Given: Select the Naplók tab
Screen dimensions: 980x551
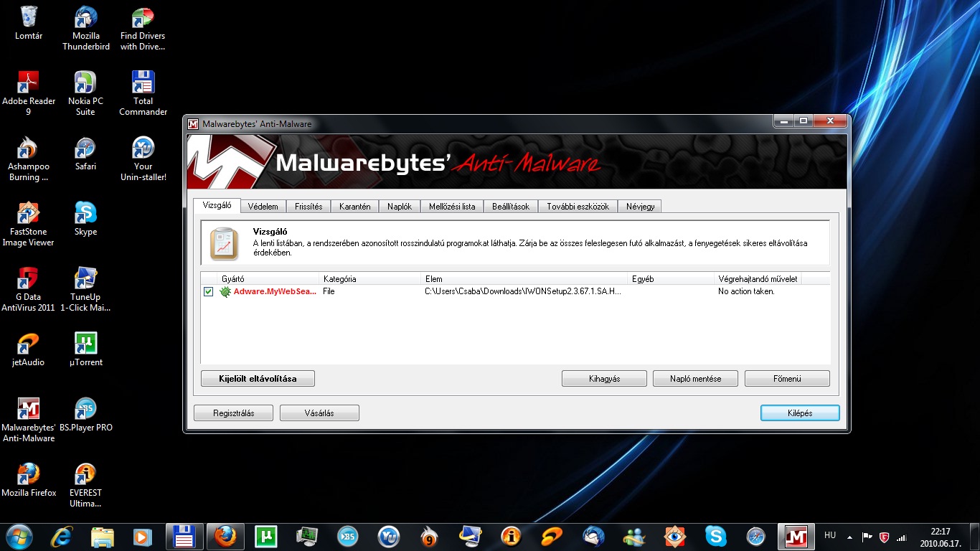Looking at the screenshot, I should pos(400,207).
